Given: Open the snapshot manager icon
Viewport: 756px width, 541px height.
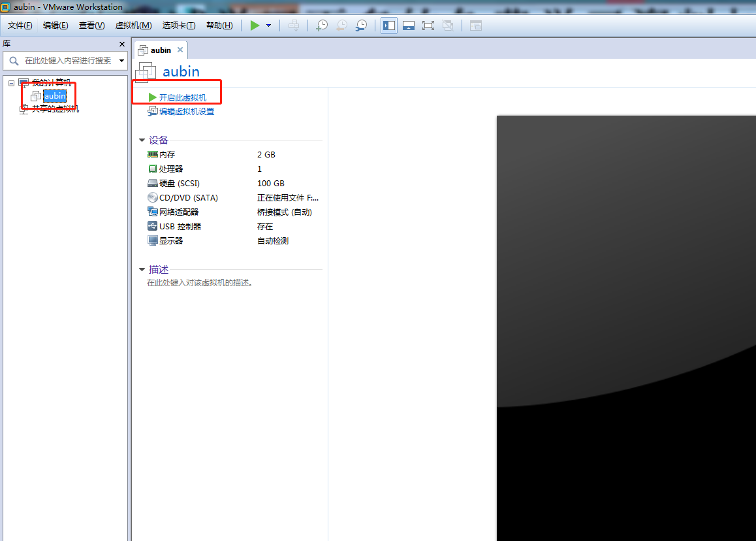Looking at the screenshot, I should pos(361,25).
